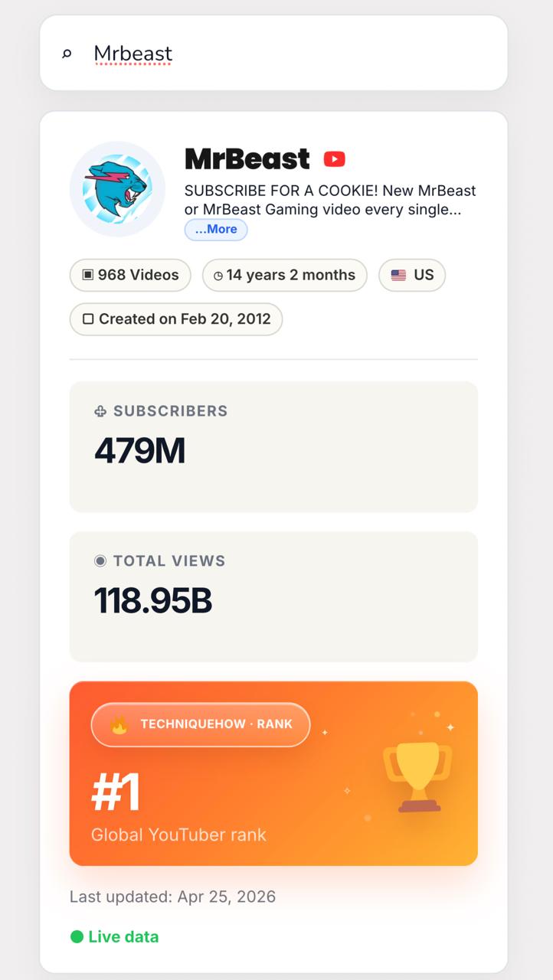Click the eye icon beside TOTAL VIEWS
The width and height of the screenshot is (553, 980).
(x=100, y=561)
